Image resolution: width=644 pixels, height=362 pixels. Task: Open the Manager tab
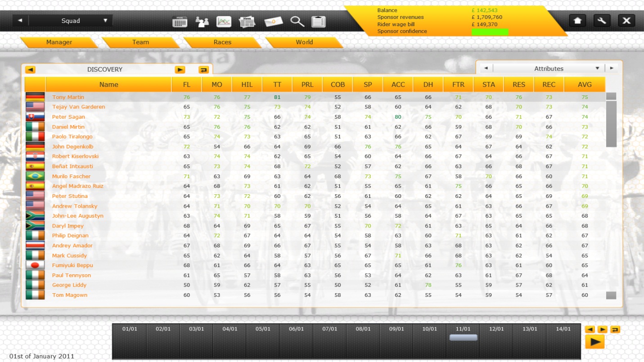click(59, 42)
